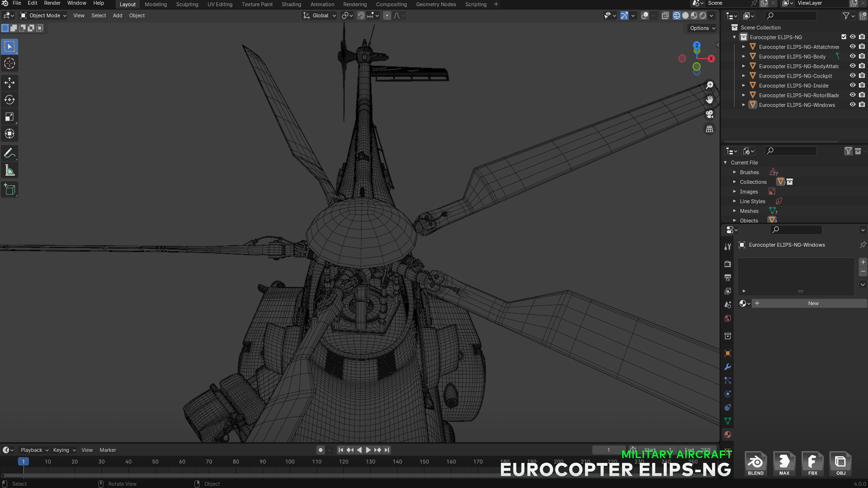Open Global transform orientation dropdown
This screenshot has height=488, width=868.
[x=319, y=16]
